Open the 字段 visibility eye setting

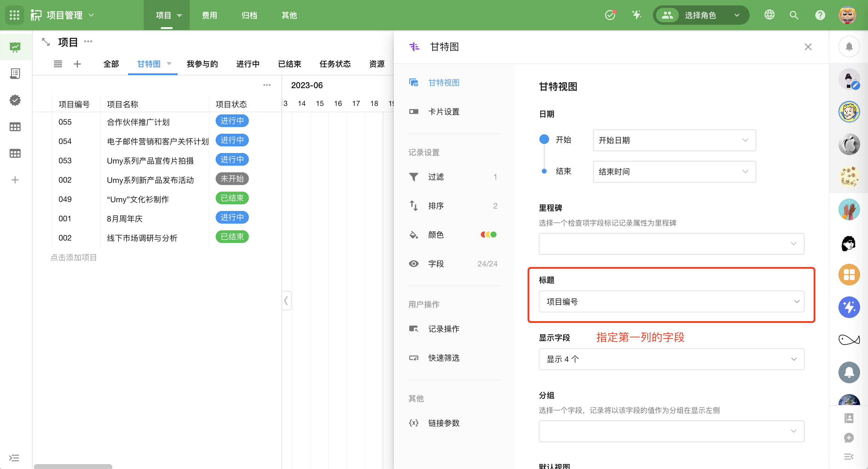(x=454, y=263)
